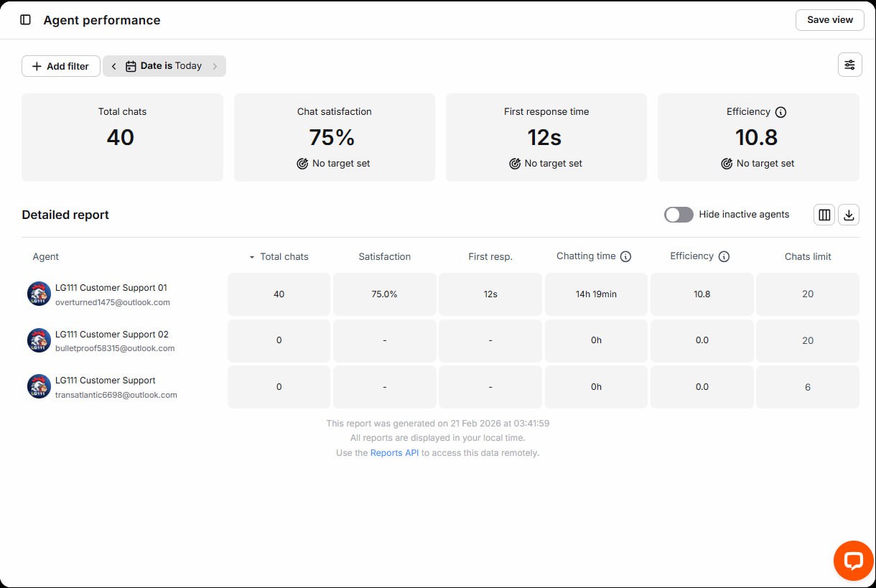Go to previous date with left chevron

click(113, 66)
